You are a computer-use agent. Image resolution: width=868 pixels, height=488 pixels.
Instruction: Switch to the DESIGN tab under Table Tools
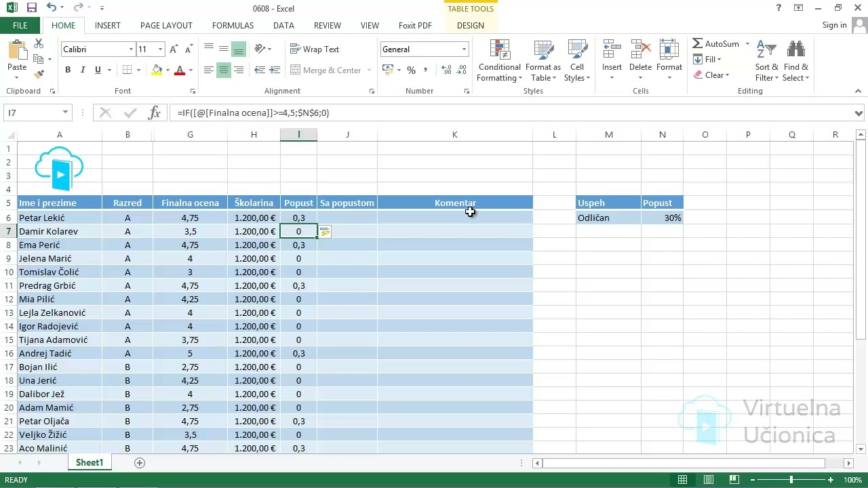point(471,26)
